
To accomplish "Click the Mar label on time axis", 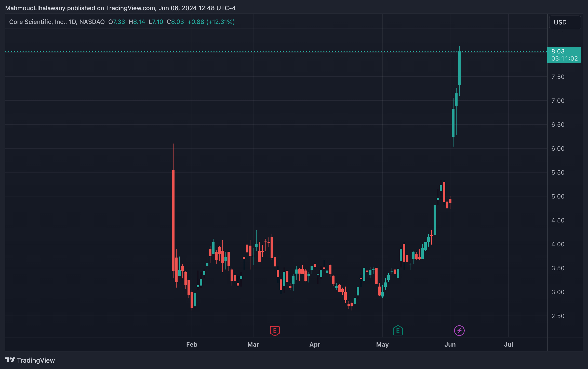I will 253,345.
